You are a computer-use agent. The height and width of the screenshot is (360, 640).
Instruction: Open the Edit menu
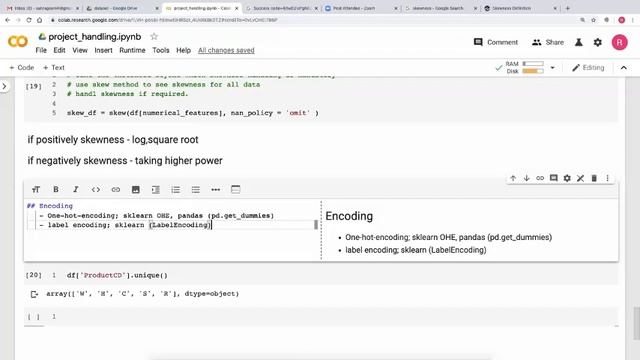coord(59,50)
